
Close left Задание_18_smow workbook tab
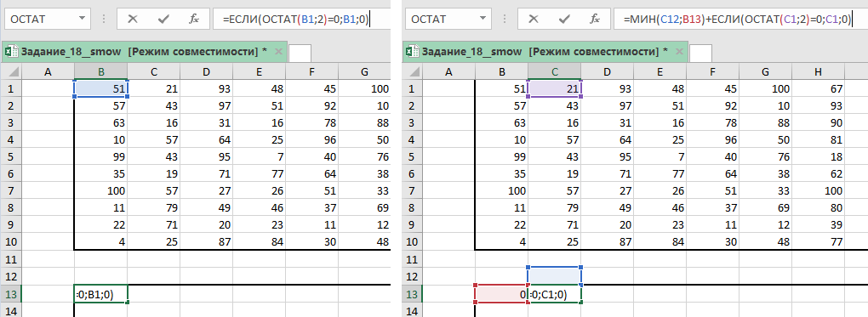(278, 52)
